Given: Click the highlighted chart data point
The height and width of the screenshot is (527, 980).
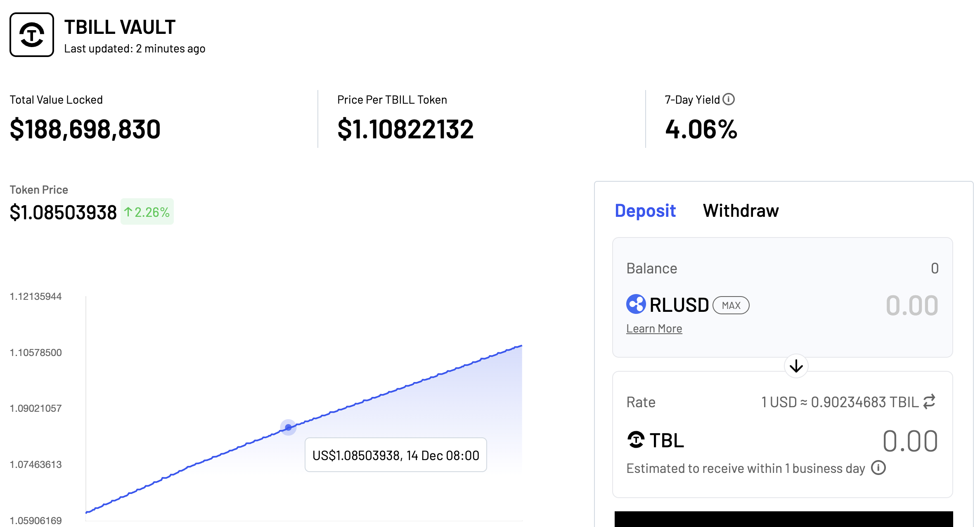Looking at the screenshot, I should 288,427.
